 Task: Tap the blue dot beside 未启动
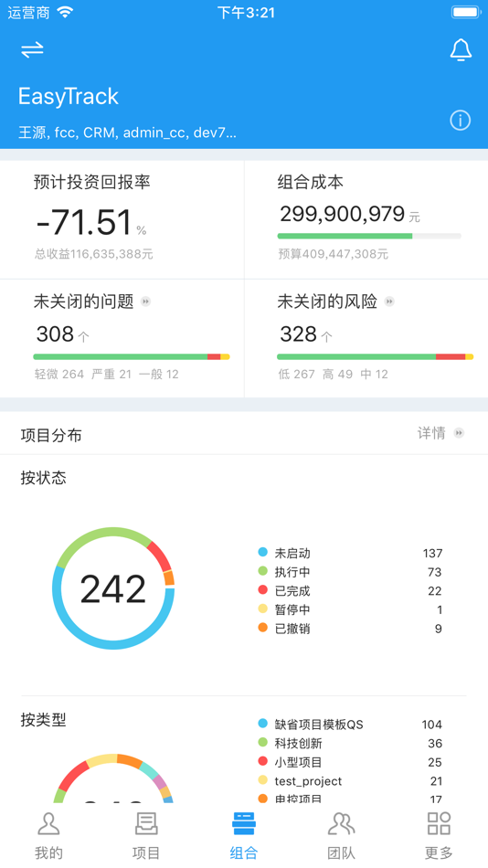(x=263, y=553)
